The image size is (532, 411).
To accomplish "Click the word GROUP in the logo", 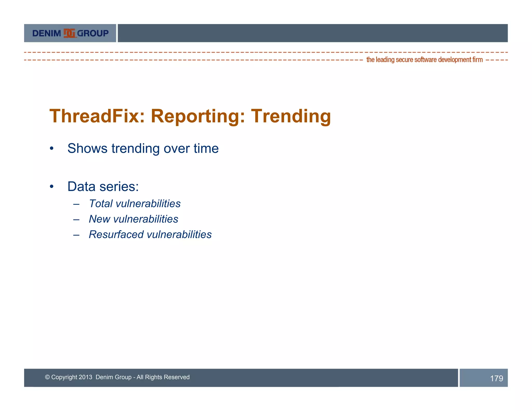I will pyautogui.click(x=93, y=33).
